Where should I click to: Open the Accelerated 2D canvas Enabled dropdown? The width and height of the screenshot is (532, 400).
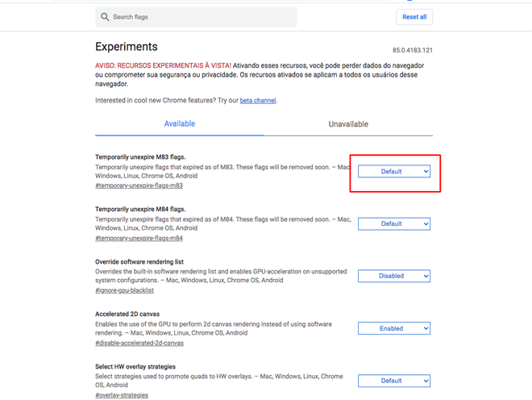(x=394, y=328)
